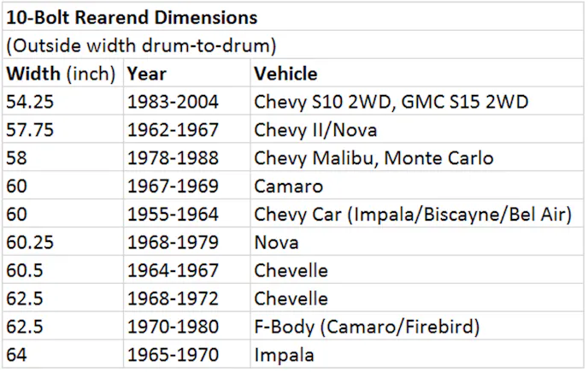Viewport: 588px width, 372px height.
Task: Click the 1978-1988 year cell
Action: pos(173,158)
